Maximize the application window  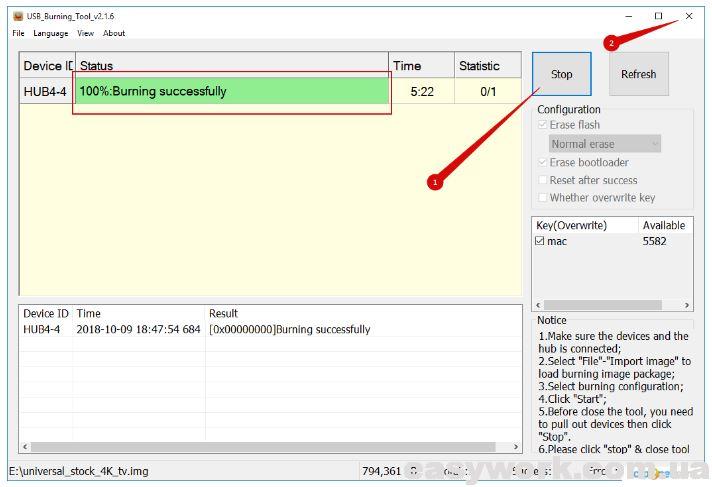click(x=658, y=16)
